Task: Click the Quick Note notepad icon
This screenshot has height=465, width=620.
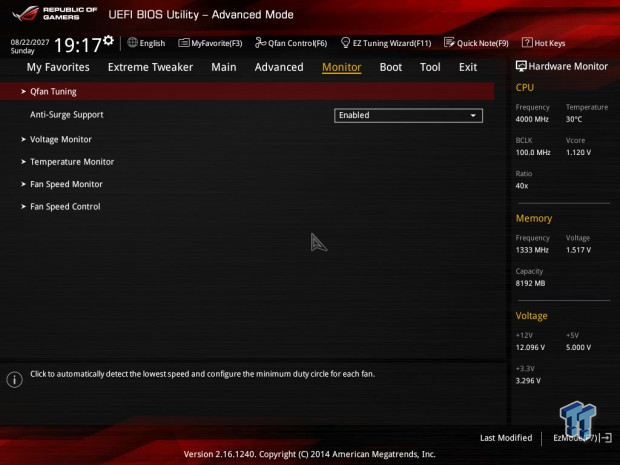Action: [x=449, y=43]
